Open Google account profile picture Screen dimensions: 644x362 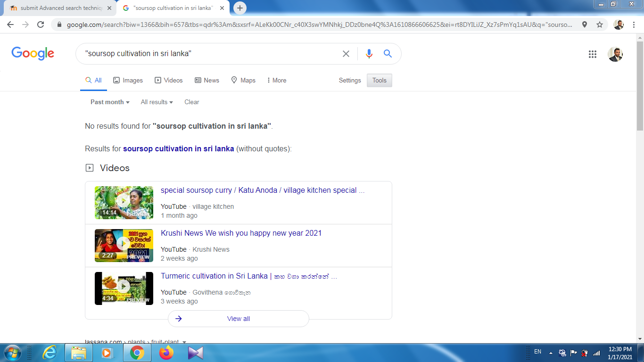point(615,54)
